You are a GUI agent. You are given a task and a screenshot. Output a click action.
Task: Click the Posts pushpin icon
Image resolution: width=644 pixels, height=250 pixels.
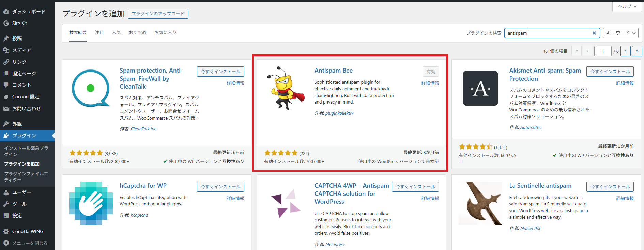(x=6, y=38)
